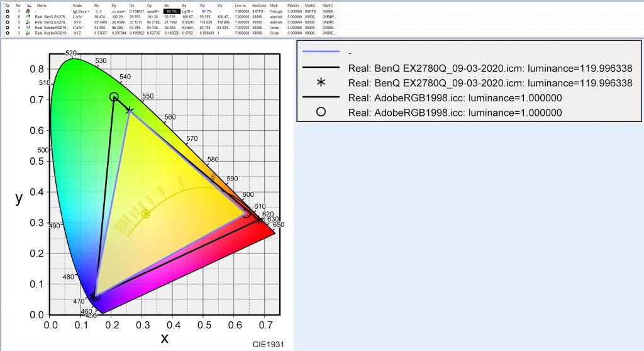Click the blue 97.7% value cell
Screen dimensions: 644x351
(x=206, y=11)
